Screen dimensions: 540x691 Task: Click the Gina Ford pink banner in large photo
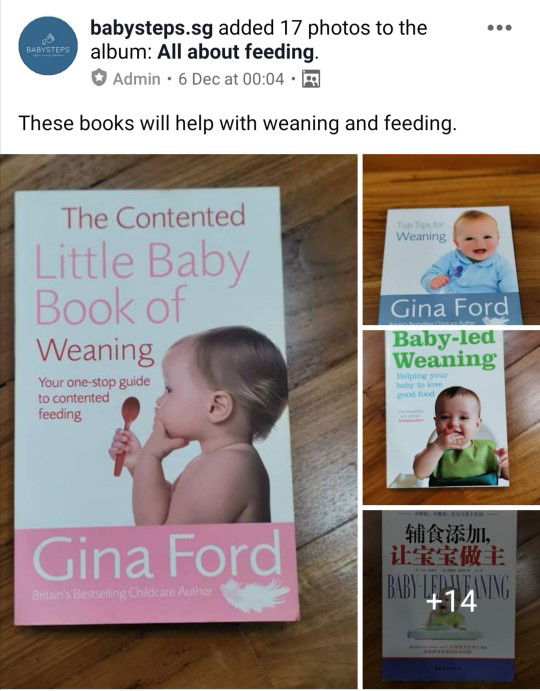point(155,574)
